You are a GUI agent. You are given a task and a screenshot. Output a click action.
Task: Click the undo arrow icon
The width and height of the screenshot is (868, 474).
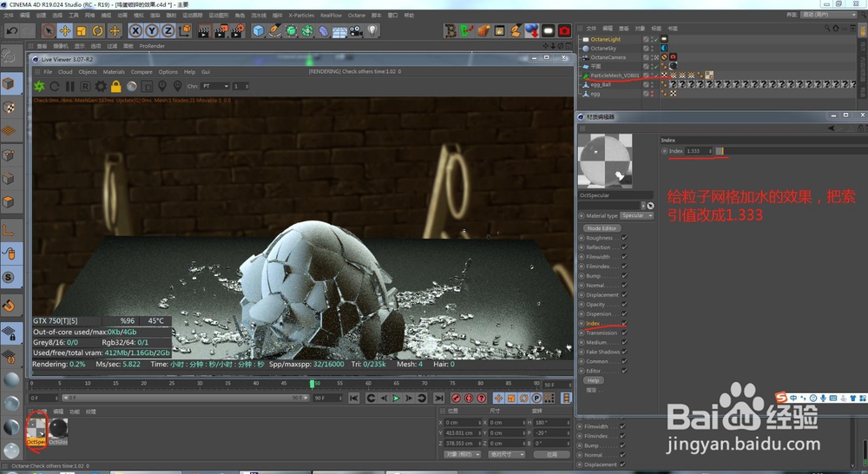tap(12, 30)
